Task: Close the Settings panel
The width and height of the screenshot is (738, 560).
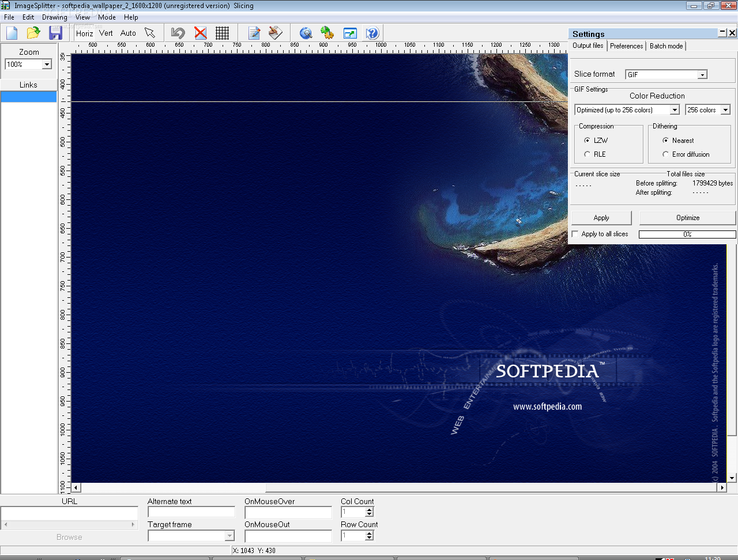Action: point(732,33)
